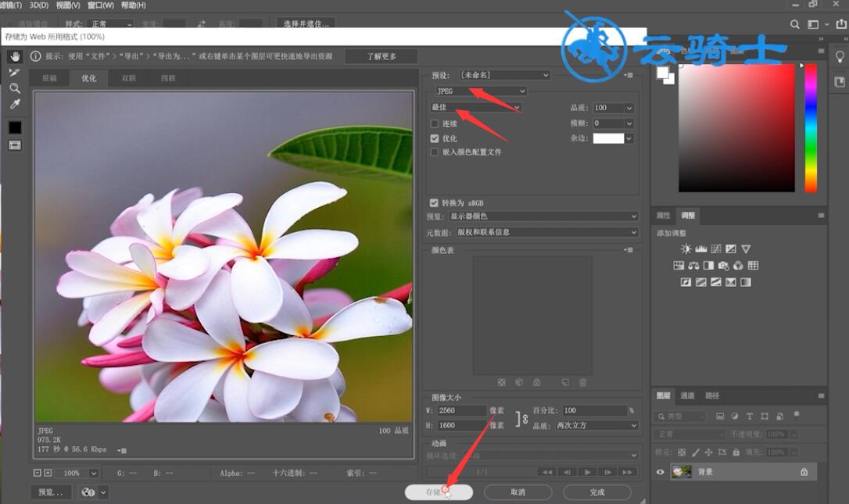Add Channel Mixer adjustment
Viewport: 849px width, 504px height.
point(738,265)
